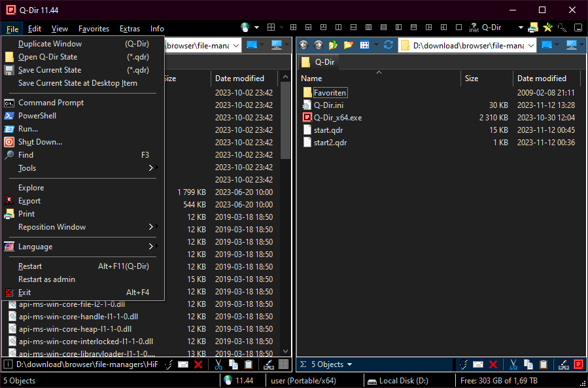Screen dimensions: 588x388
Task: Open the Extras menu
Action: 130,29
